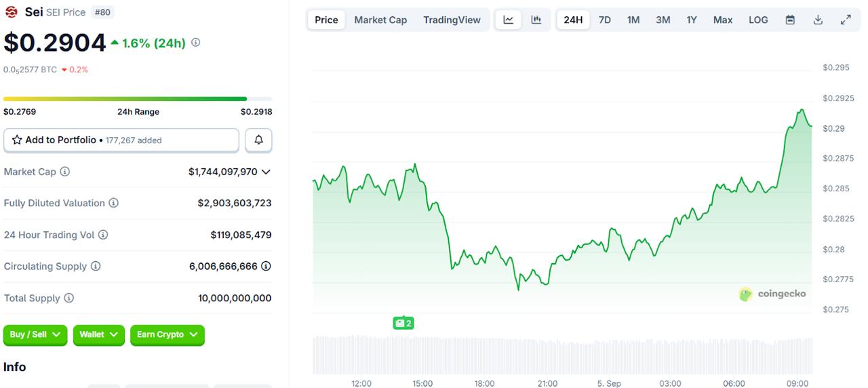Click the $0.2918 range high value
868x388 pixels.
(x=256, y=111)
